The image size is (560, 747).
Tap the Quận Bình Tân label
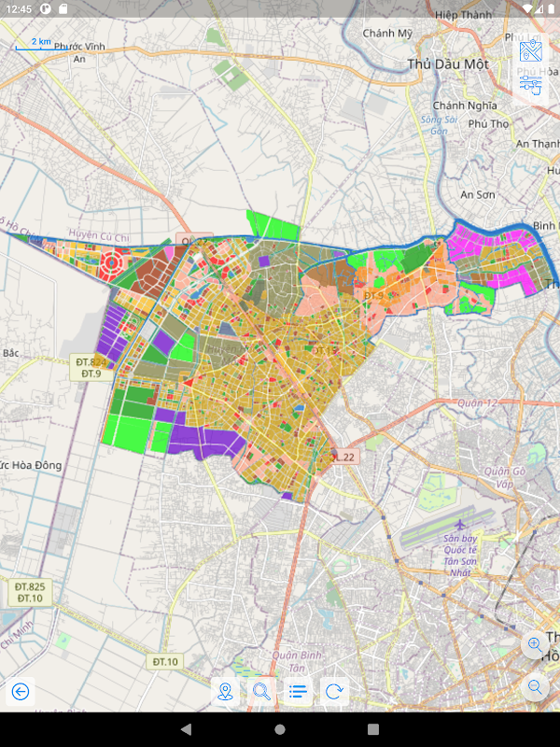[297, 661]
